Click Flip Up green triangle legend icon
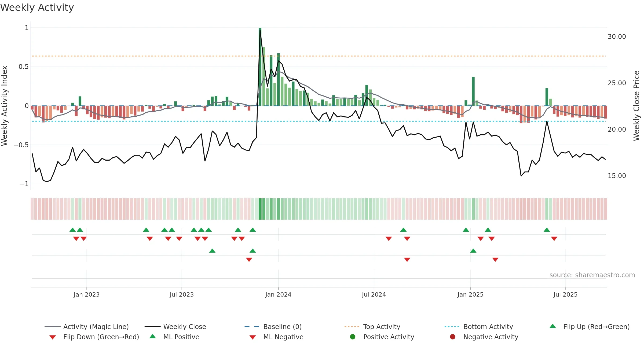644x362 pixels. coord(553,326)
